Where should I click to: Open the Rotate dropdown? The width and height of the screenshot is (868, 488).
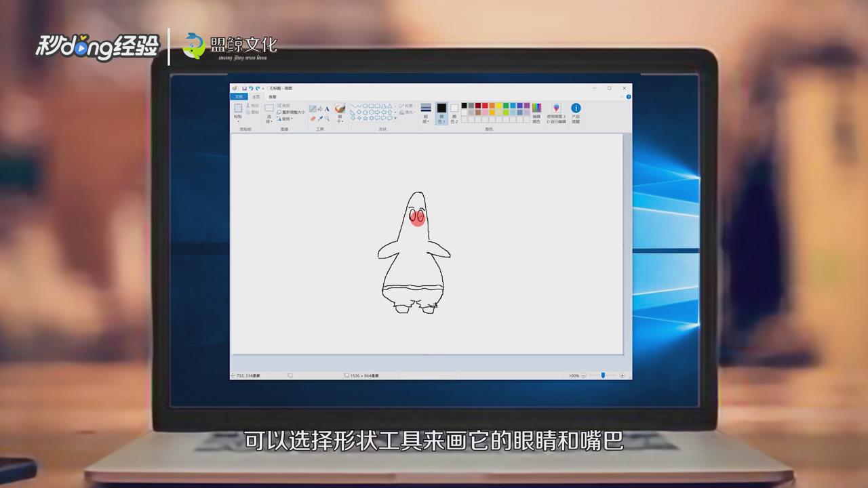coord(290,119)
